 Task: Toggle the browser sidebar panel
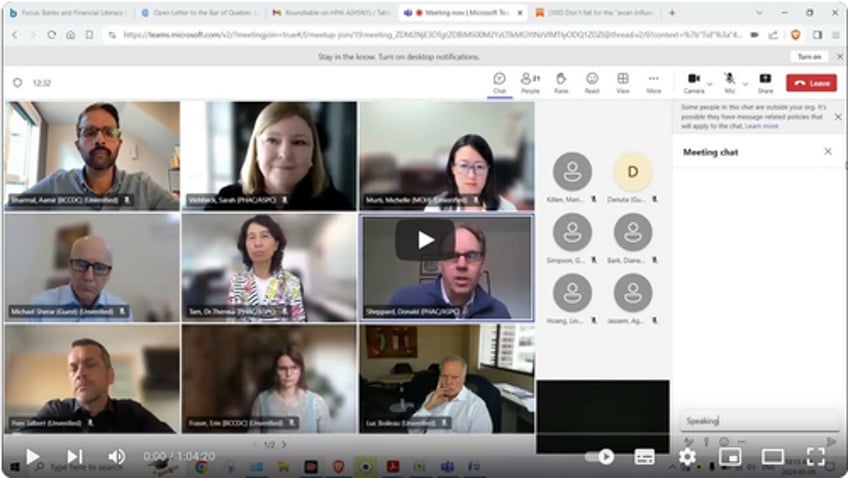817,35
